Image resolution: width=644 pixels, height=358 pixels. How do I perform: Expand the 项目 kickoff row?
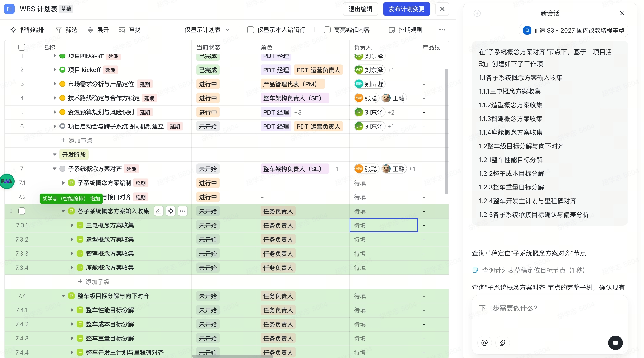coord(55,70)
